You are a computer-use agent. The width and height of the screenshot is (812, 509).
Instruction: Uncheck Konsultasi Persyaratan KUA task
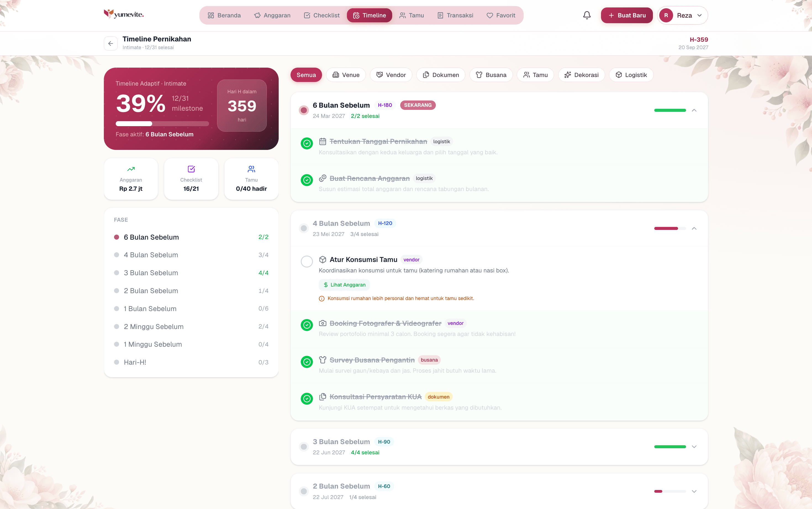click(x=307, y=399)
